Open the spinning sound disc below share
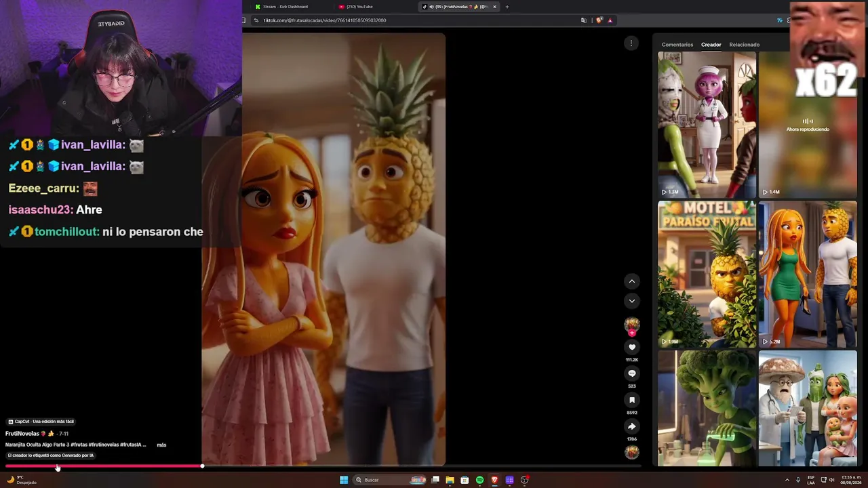The height and width of the screenshot is (488, 868). [x=632, y=452]
